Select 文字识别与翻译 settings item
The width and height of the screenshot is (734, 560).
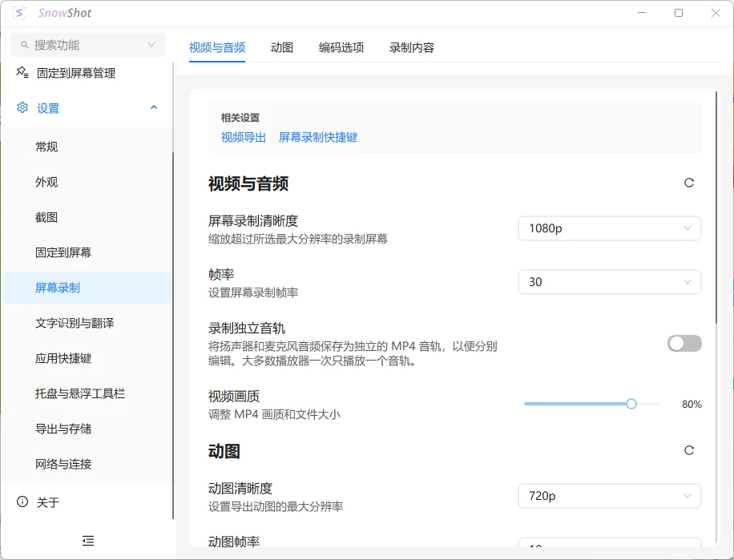(x=87, y=324)
